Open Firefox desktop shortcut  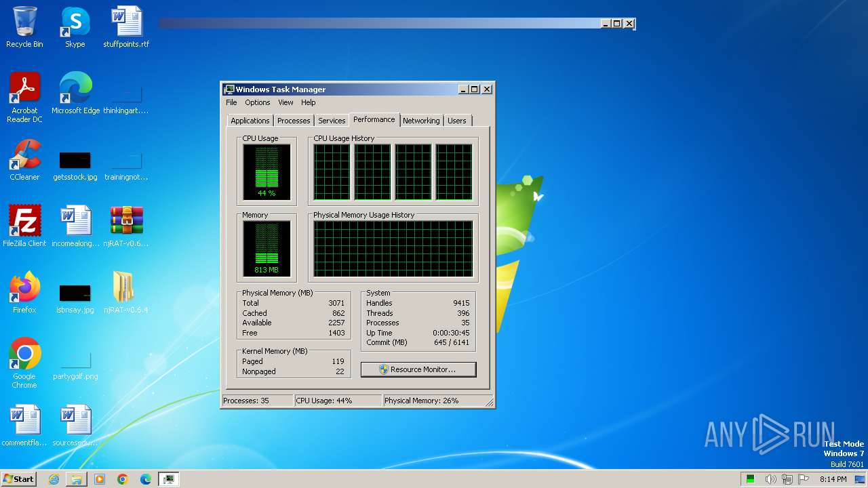pos(24,293)
